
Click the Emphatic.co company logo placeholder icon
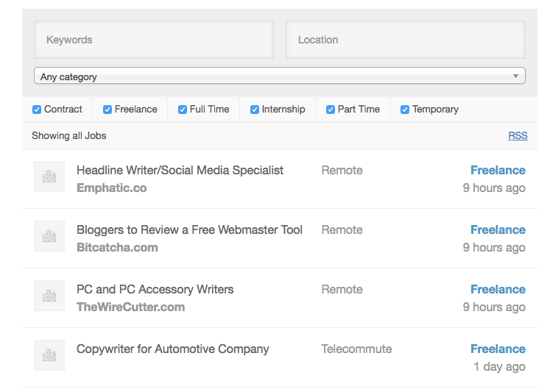coord(49,177)
